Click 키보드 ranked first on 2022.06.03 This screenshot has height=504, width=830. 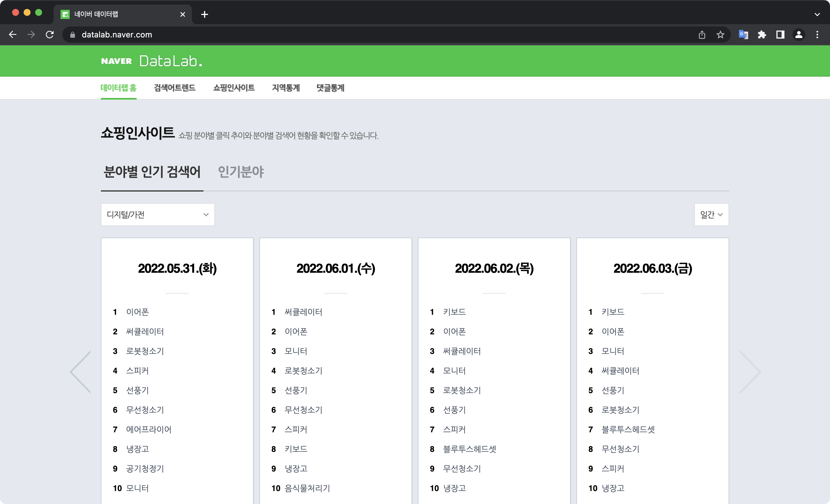(x=613, y=312)
